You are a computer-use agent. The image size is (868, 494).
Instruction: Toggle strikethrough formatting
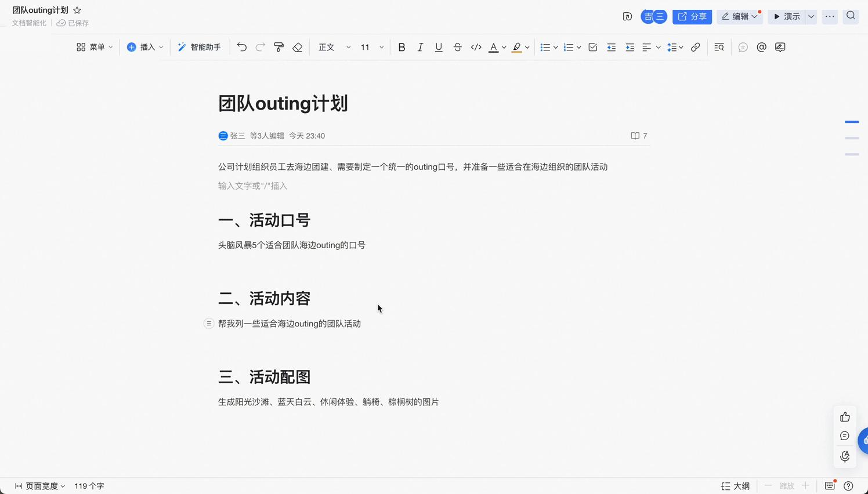coord(457,47)
